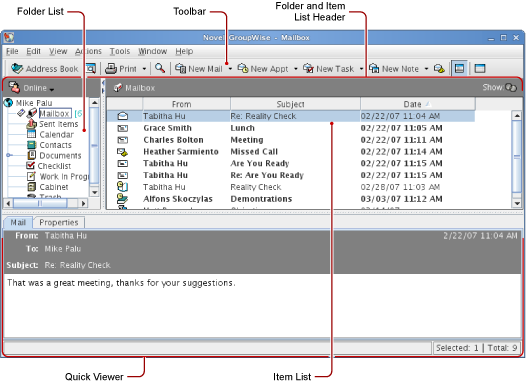Expand the Documents folder tree node
This screenshot has width=526, height=383.
[9, 155]
